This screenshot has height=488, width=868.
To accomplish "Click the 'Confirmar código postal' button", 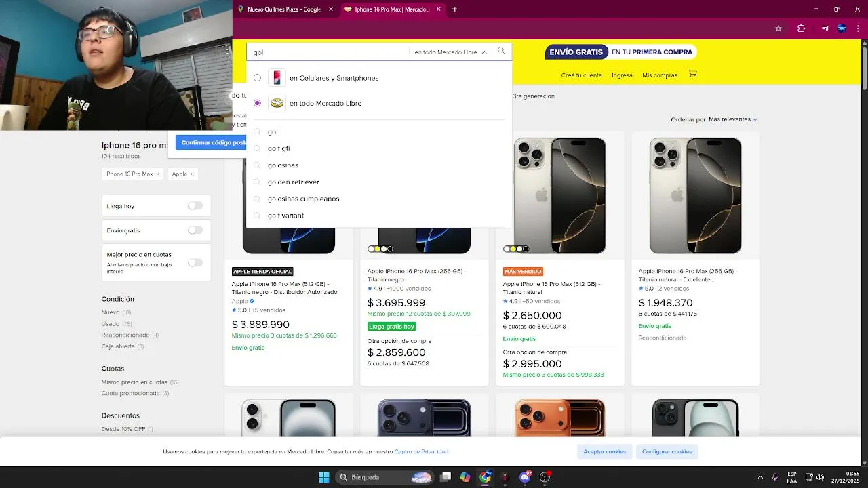I will tap(211, 142).
